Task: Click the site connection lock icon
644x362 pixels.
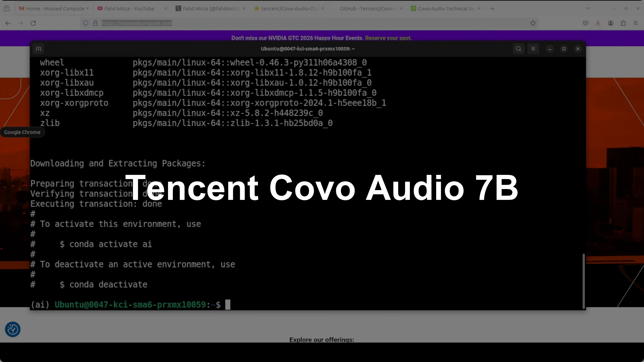Action: (95, 23)
